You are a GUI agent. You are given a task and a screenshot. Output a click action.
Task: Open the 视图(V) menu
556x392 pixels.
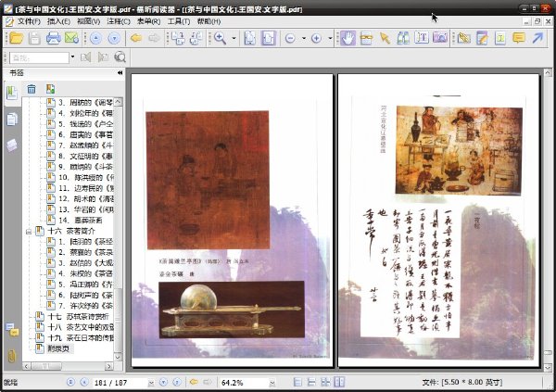[x=89, y=21]
